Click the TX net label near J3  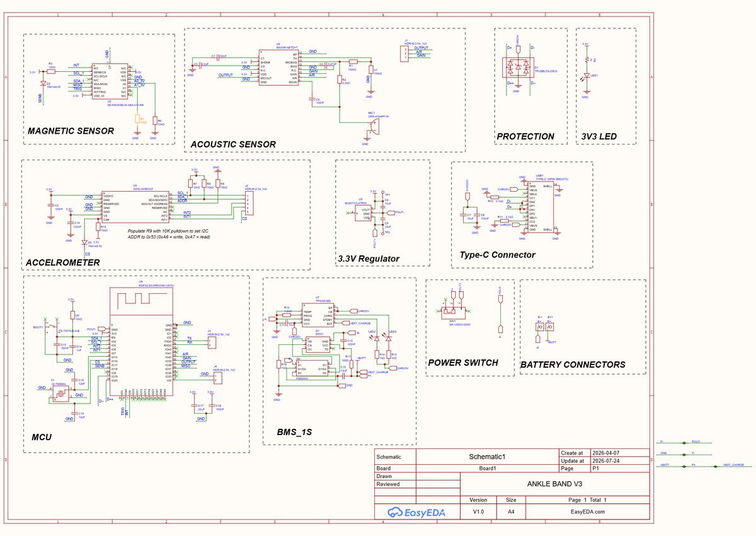190,339
